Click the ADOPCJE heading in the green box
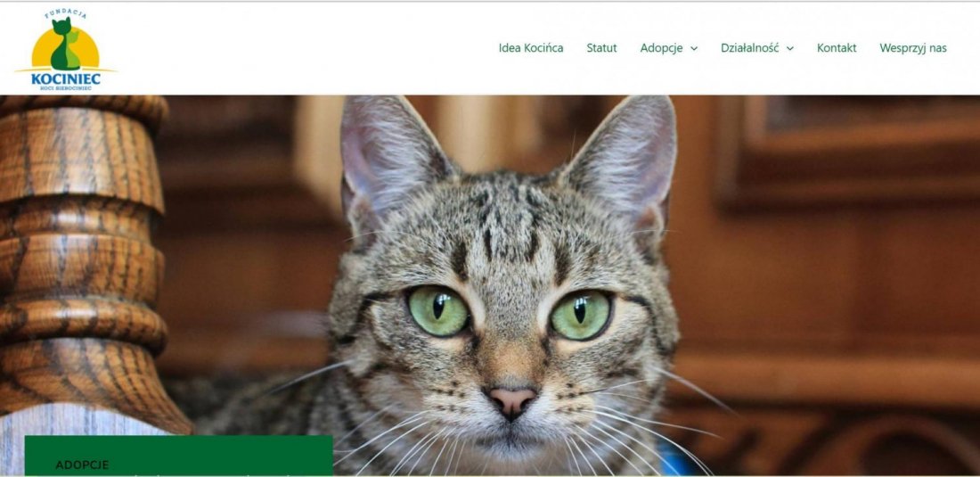The height and width of the screenshot is (477, 980). [x=82, y=465]
